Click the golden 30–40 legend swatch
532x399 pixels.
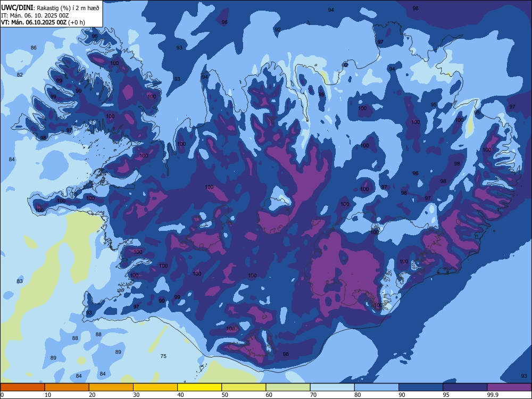coord(155,387)
